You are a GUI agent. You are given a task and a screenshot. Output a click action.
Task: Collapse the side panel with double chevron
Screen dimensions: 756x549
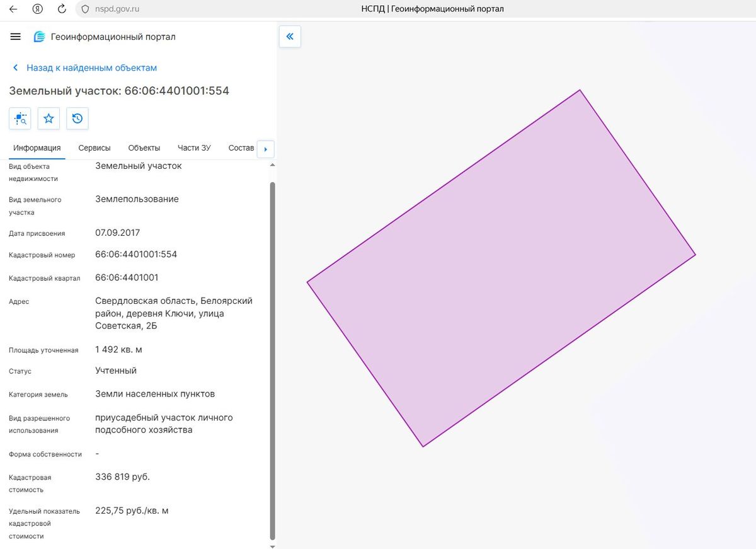tap(290, 37)
